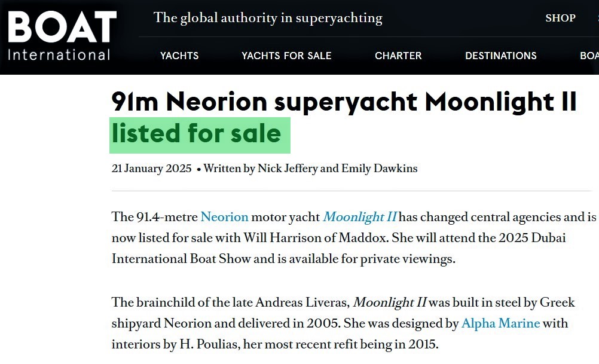The image size is (599, 364).
Task: Open the DESTINATIONS navigation item
Action: [501, 56]
